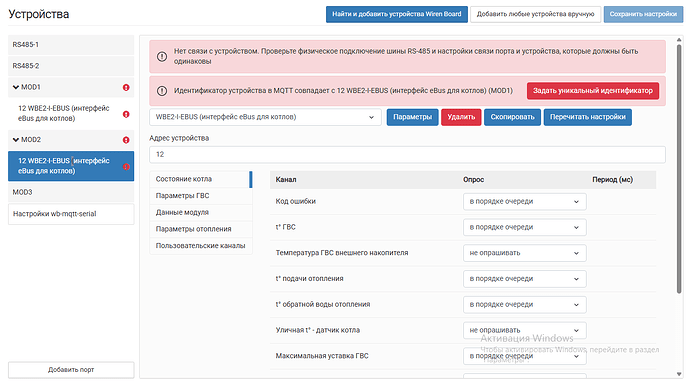Select 12 WBE2-I-EBUS device under MOD2

71,166
